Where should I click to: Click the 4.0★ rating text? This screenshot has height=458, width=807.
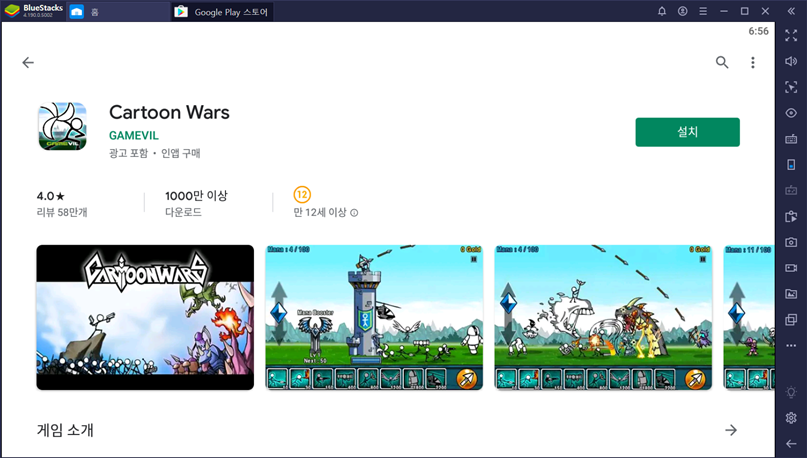tap(51, 196)
